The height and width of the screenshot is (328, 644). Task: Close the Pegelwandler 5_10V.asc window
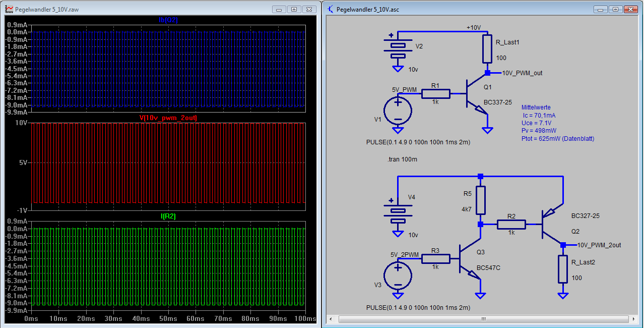631,9
